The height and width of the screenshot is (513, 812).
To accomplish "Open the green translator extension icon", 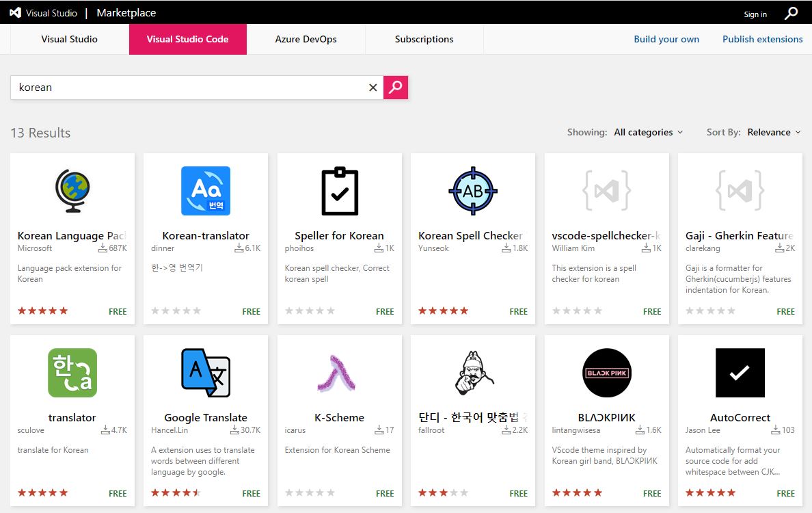I will pos(72,373).
